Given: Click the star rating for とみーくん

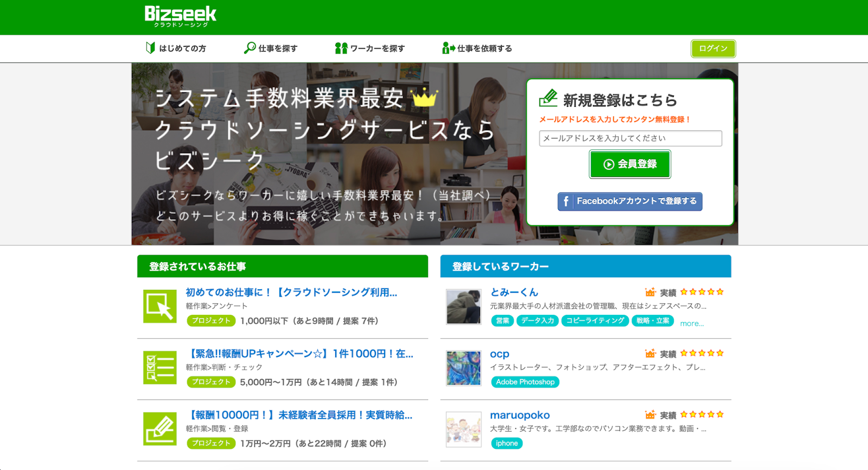Looking at the screenshot, I should 702,292.
